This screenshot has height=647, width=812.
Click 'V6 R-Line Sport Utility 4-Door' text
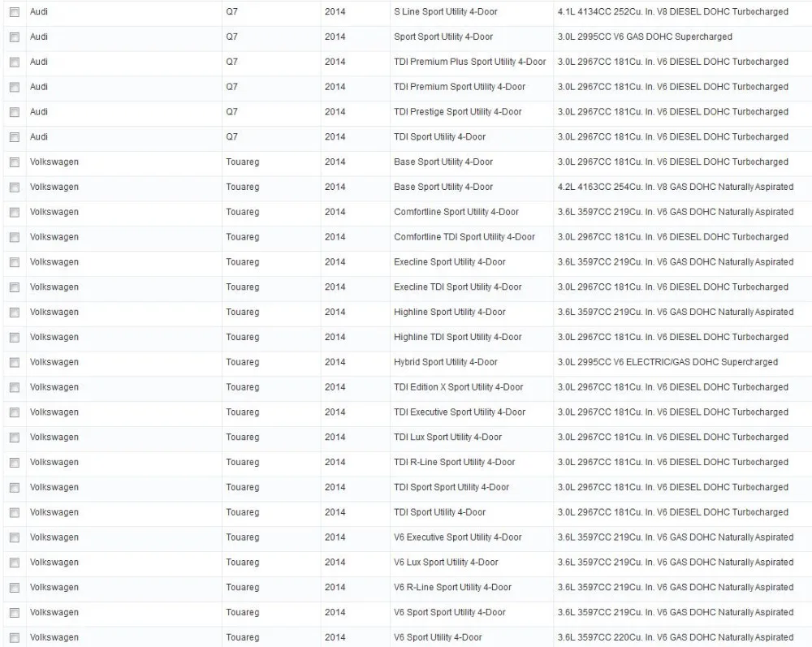point(452,588)
